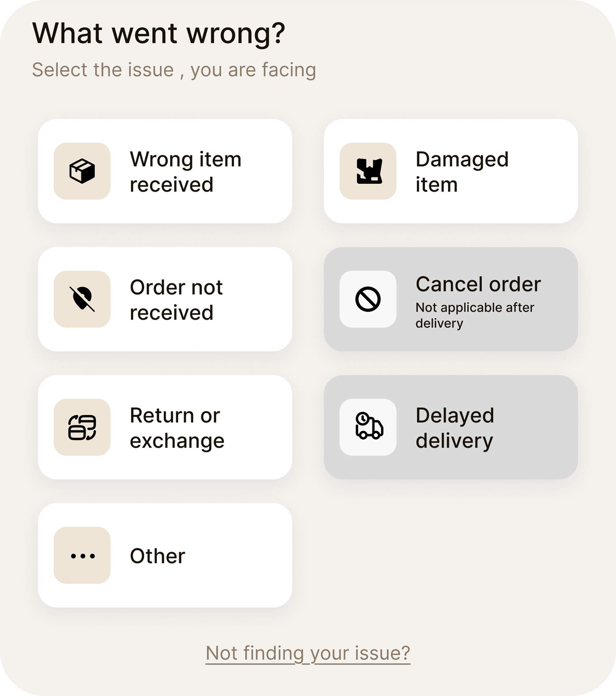This screenshot has width=616, height=696.
Task: Select the "Delayed delivery" label text
Action: click(455, 428)
